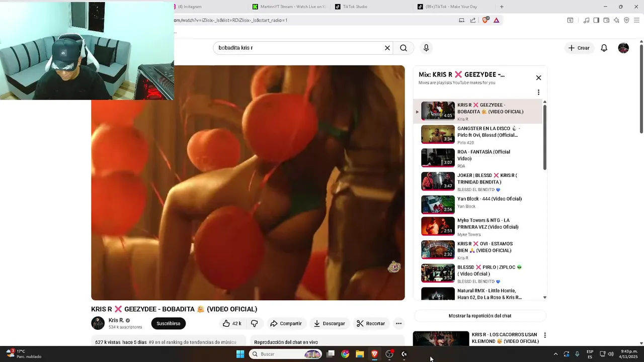
Task: Dislike the video with thumbs down
Action: [x=255, y=323]
